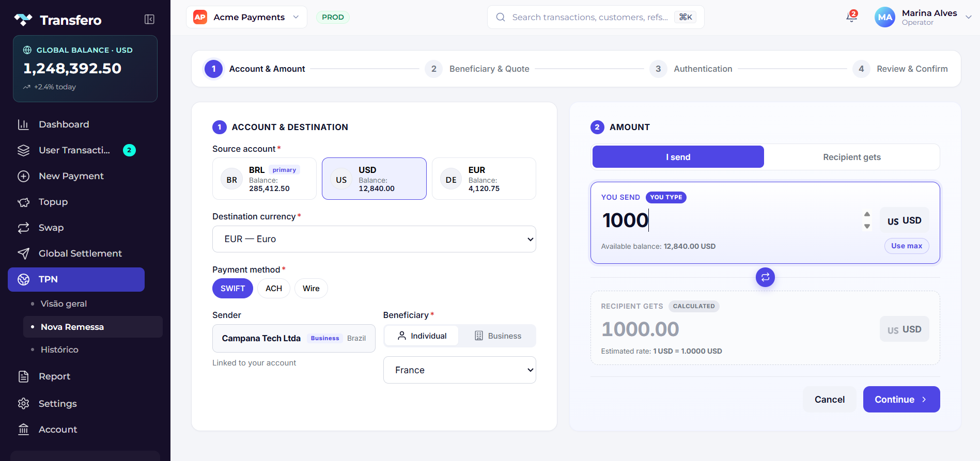This screenshot has height=461, width=980.
Task: Focus the You send amount field
Action: tap(728, 220)
